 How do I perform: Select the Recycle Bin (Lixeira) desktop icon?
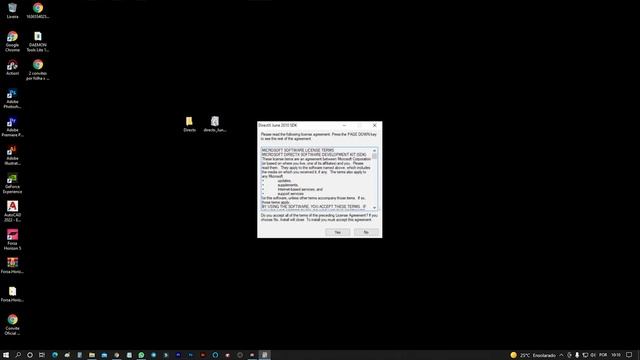click(x=12, y=11)
